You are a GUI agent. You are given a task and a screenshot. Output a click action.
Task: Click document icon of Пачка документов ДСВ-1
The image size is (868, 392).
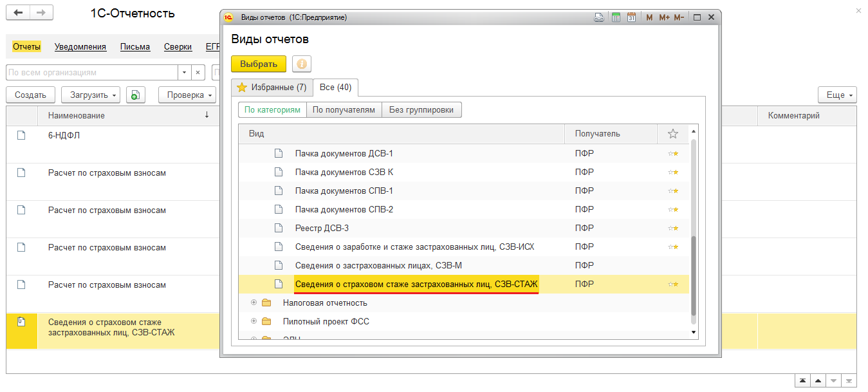pyautogui.click(x=279, y=153)
